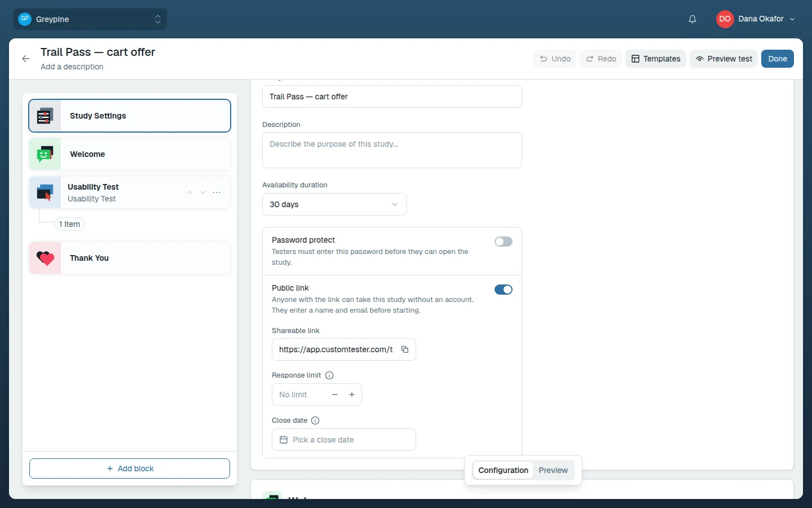Select the Thank You block
Viewport: 812px width, 508px height.
coord(130,258)
